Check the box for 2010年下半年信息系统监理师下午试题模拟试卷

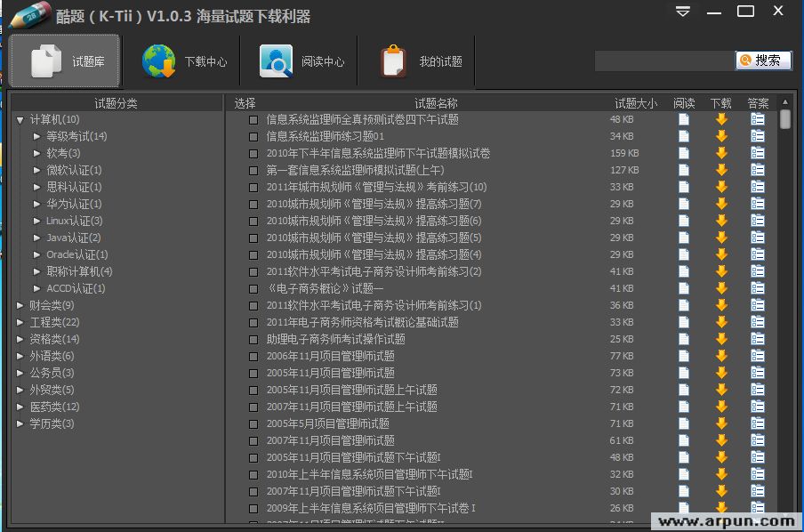(x=253, y=153)
